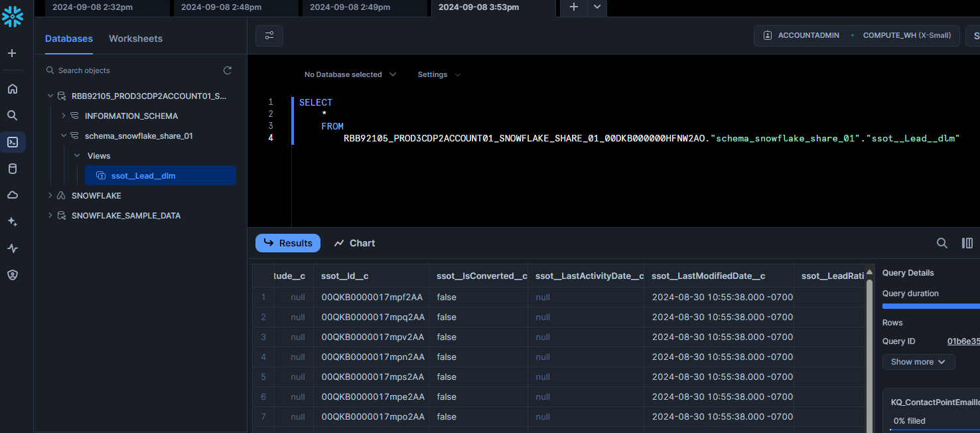Click the FROM keyword on line 3
The image size is (980, 433).
[x=332, y=126]
